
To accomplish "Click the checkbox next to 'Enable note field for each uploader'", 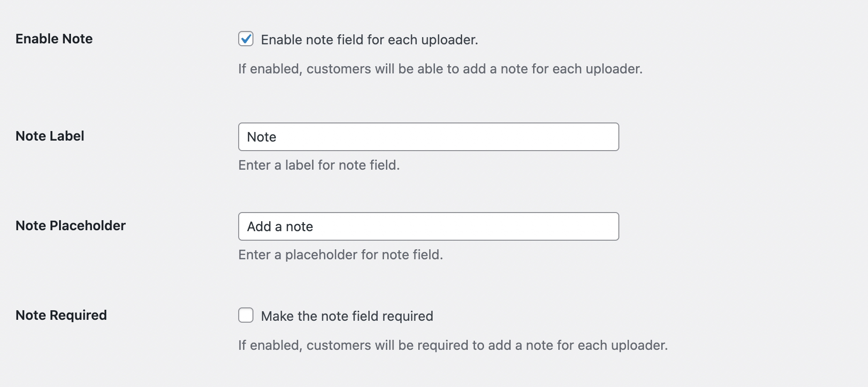I will 246,39.
